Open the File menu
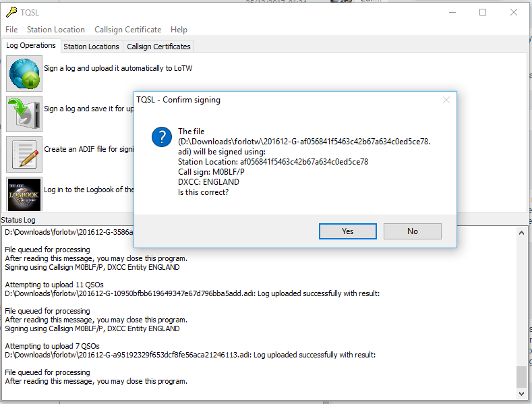 click(x=11, y=30)
